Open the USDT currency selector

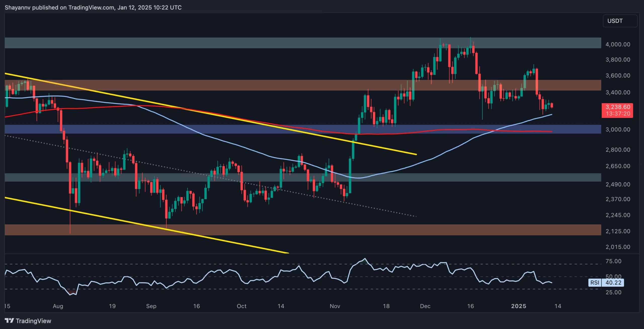click(x=620, y=21)
